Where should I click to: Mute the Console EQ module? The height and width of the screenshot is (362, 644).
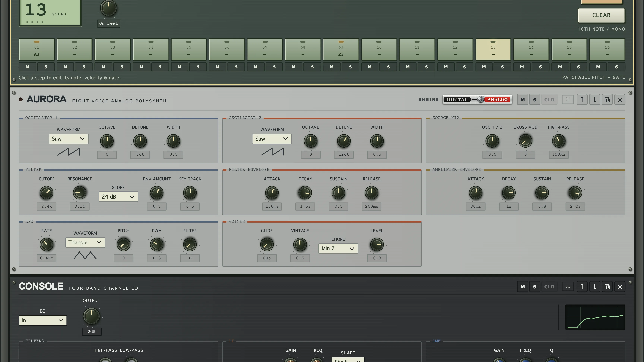(x=523, y=287)
